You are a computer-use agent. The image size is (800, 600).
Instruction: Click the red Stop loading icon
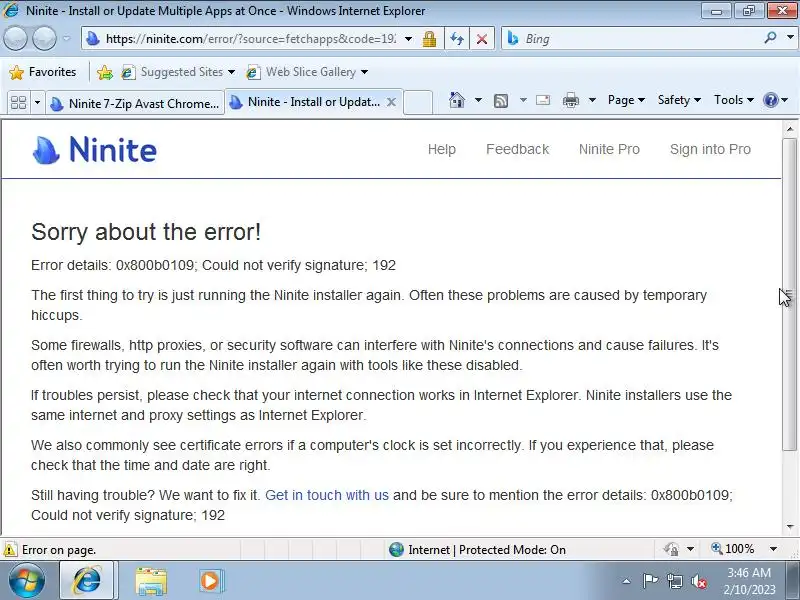click(482, 39)
